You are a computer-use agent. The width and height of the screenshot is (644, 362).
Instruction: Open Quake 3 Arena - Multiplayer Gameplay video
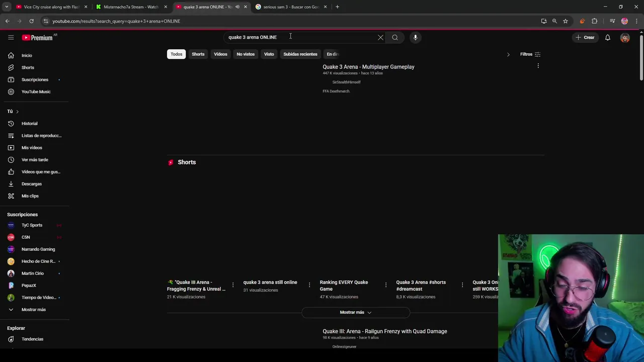(x=368, y=67)
